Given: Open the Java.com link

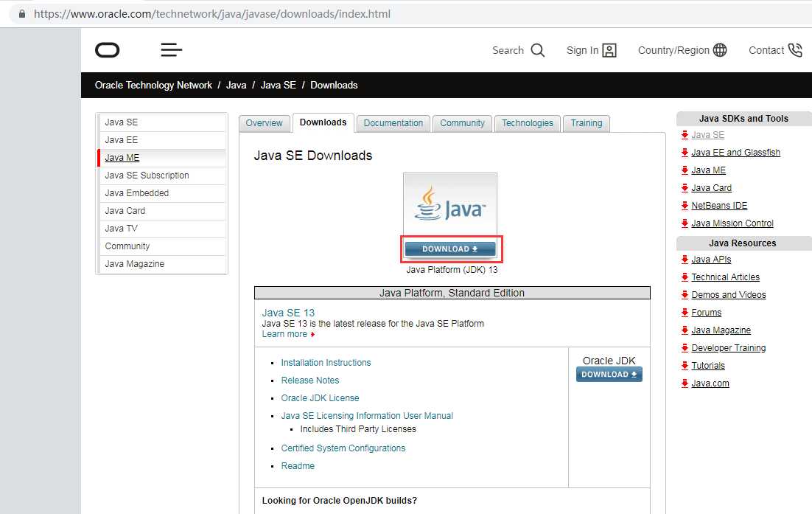Looking at the screenshot, I should [x=710, y=383].
